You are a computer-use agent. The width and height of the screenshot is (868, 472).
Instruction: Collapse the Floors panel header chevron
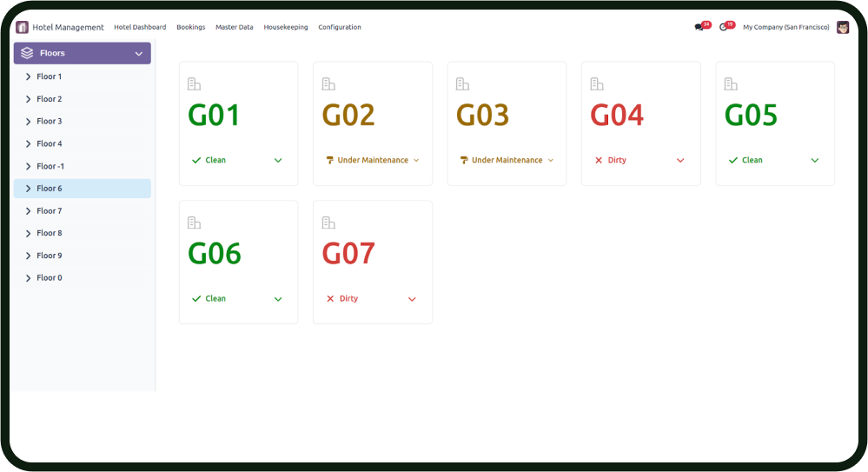point(138,54)
